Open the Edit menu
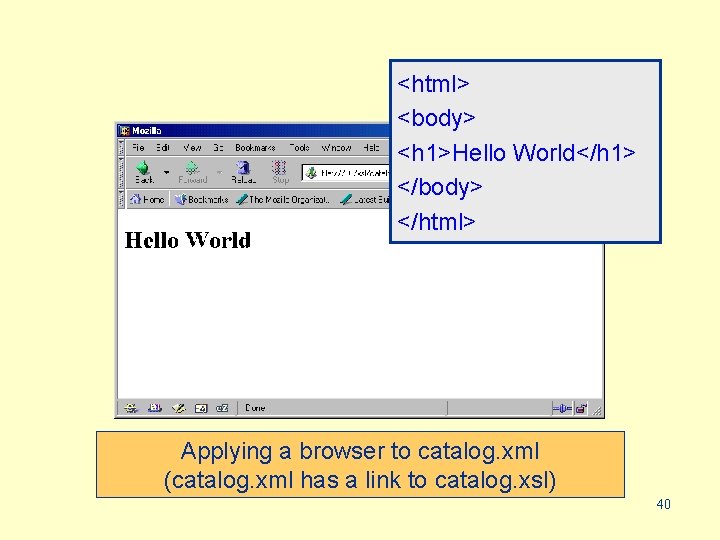 [x=163, y=147]
